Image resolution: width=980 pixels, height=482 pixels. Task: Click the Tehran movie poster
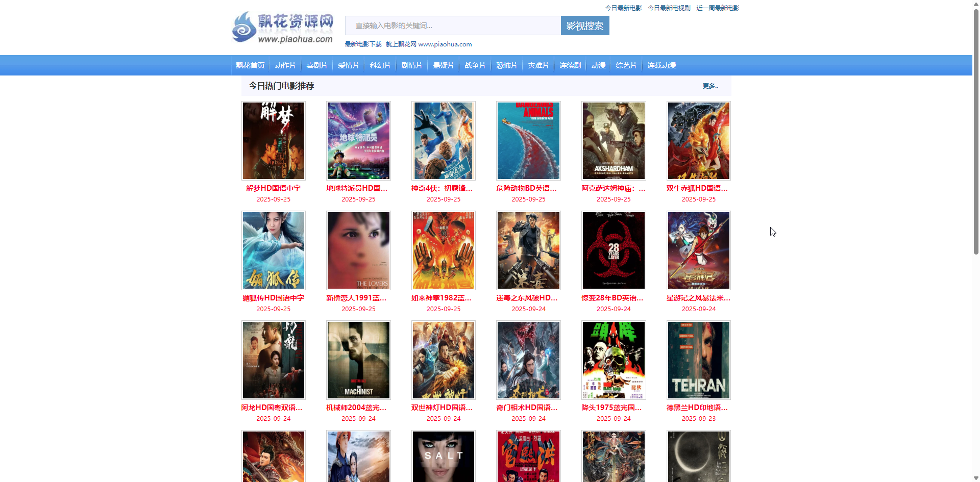[x=698, y=360]
